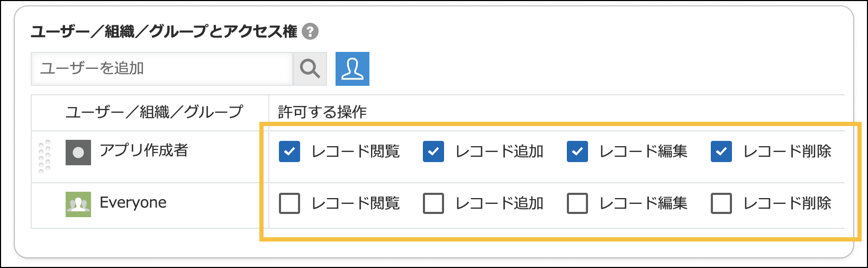Click the Everyone row name
The image size is (868, 268).
(x=133, y=203)
